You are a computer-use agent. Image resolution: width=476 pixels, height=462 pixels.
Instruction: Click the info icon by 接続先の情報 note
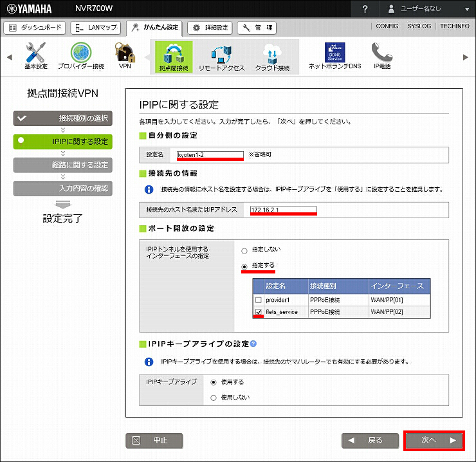pos(149,190)
